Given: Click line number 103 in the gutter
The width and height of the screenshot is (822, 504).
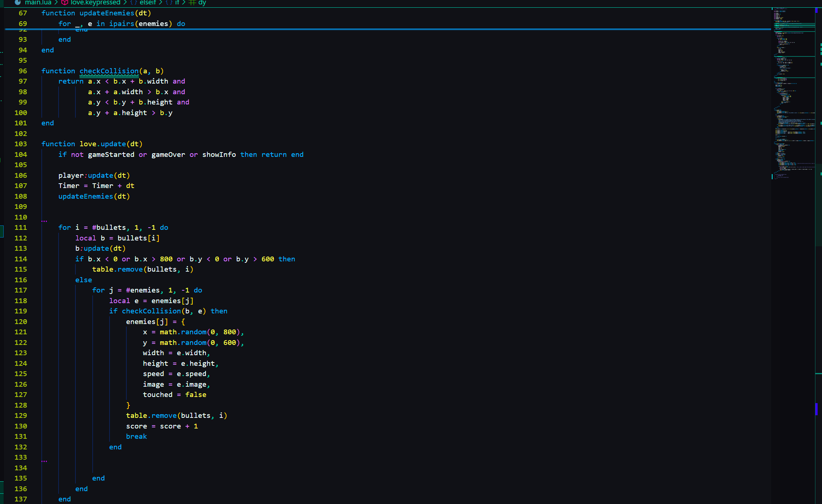Looking at the screenshot, I should tap(21, 144).
